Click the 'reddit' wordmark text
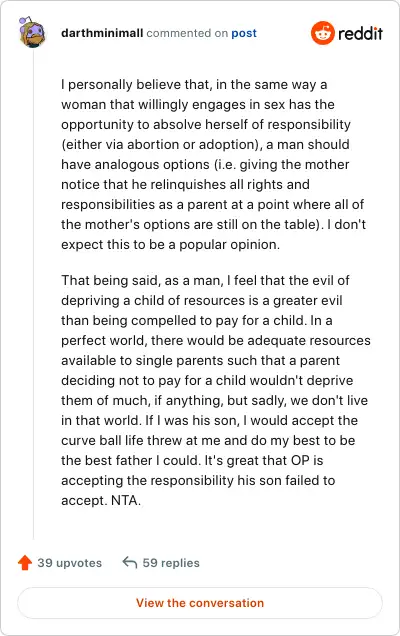This screenshot has width=400, height=636. (360, 33)
